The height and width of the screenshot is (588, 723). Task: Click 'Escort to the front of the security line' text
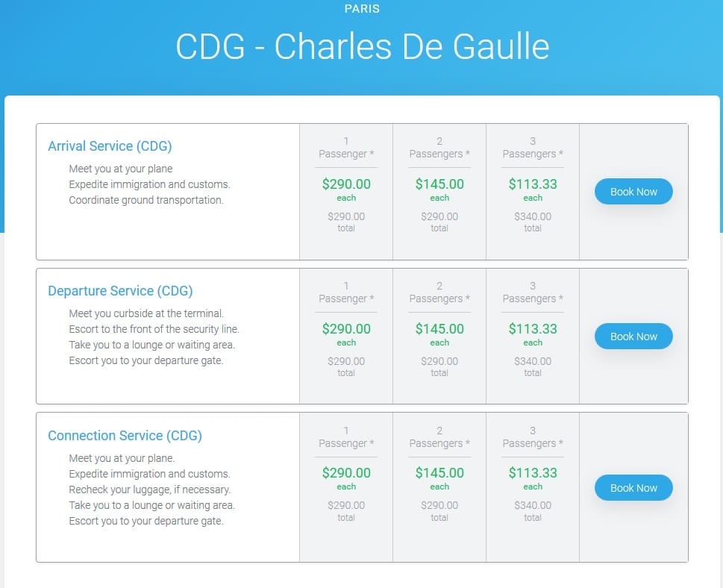[x=154, y=329]
